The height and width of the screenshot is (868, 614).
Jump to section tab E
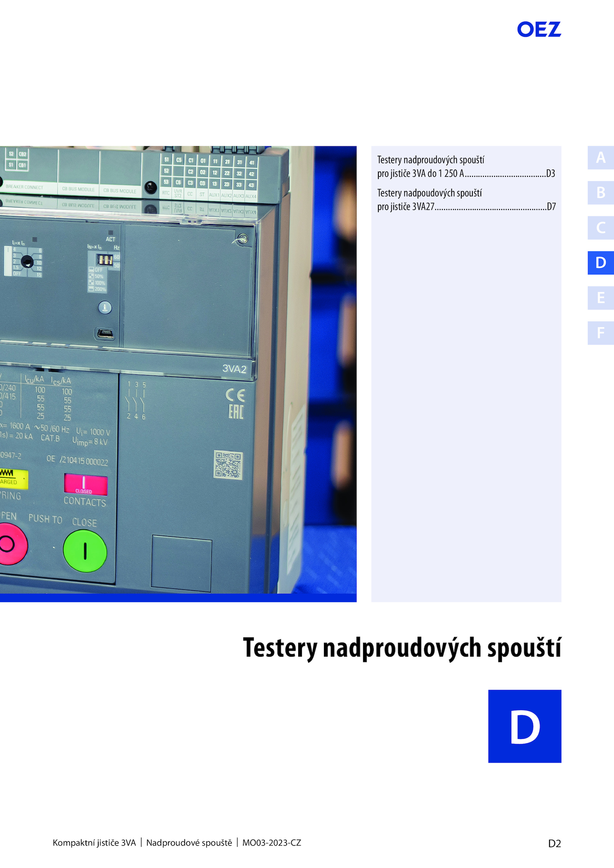[x=601, y=298]
